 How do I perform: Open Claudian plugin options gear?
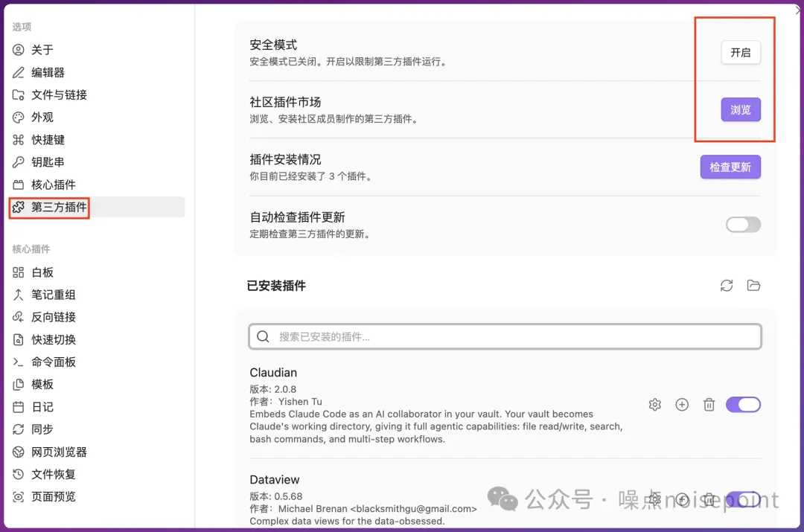(x=655, y=405)
